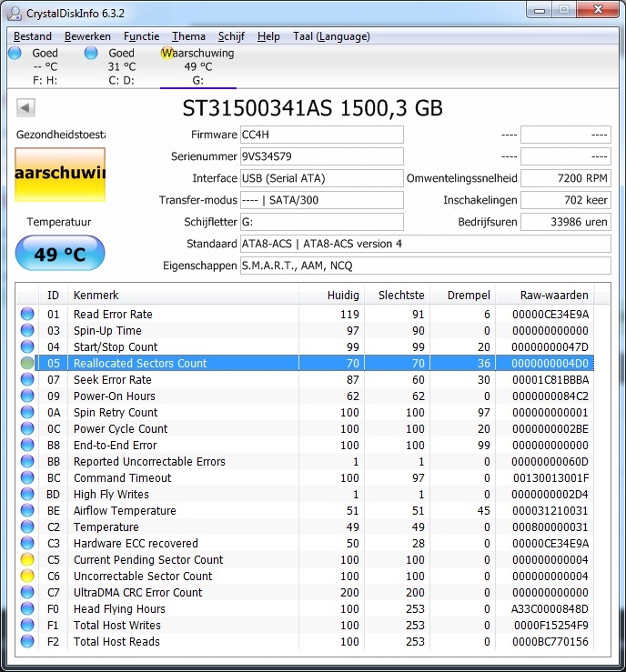Click the Firmware field CC4H
This screenshot has height=672, width=626.
321,135
